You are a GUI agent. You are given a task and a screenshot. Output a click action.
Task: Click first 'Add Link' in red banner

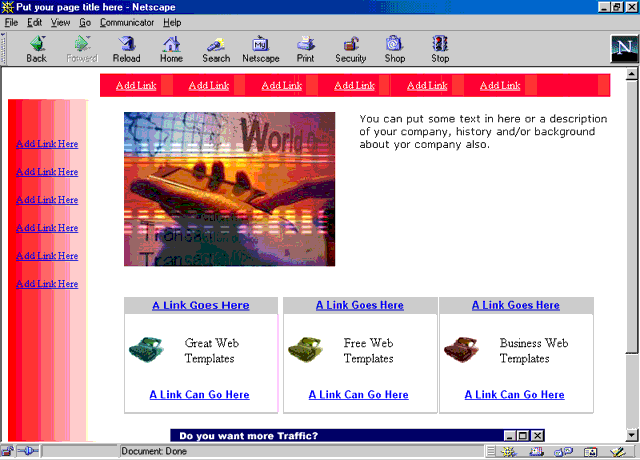136,86
